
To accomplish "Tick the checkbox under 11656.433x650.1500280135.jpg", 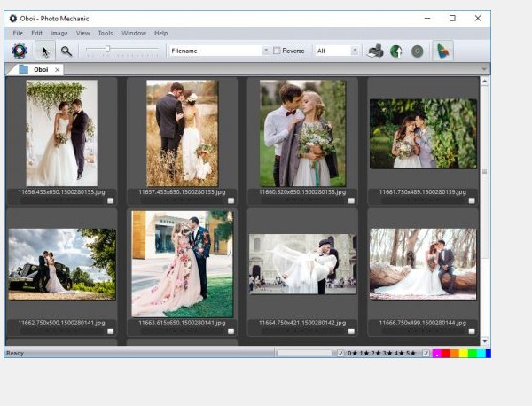I will (x=111, y=200).
